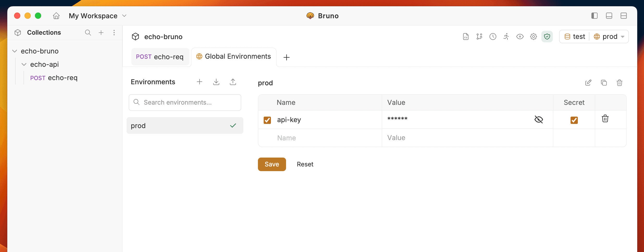
Task: Create a new environment with the plus icon
Action: [199, 82]
